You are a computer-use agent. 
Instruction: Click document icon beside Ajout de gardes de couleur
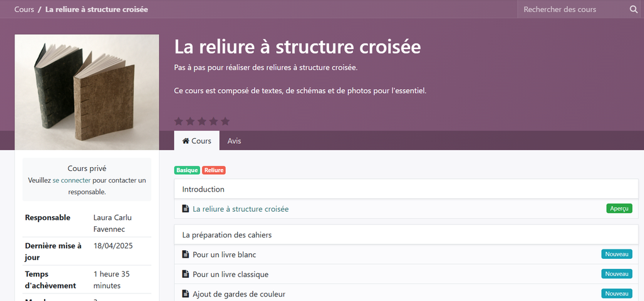(186, 293)
